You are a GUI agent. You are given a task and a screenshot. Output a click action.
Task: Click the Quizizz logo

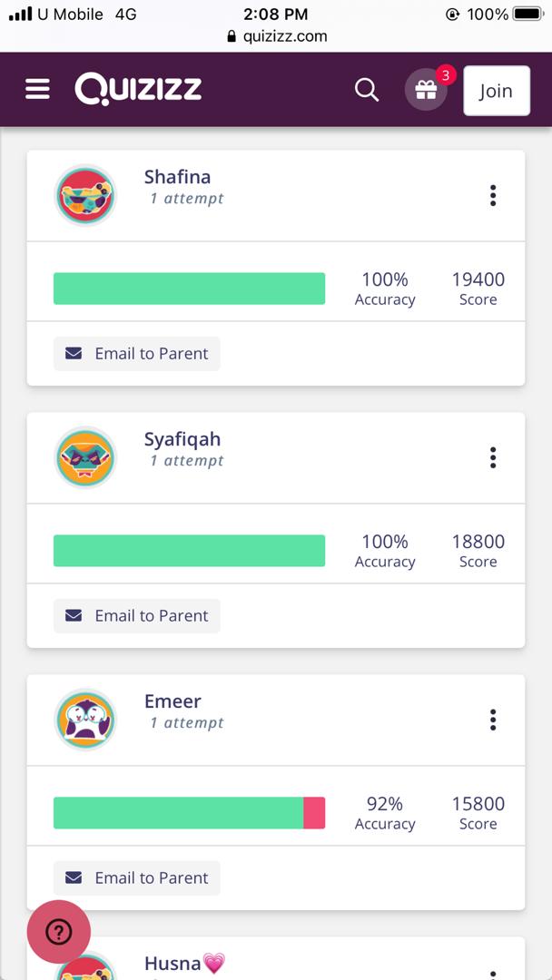pos(138,89)
